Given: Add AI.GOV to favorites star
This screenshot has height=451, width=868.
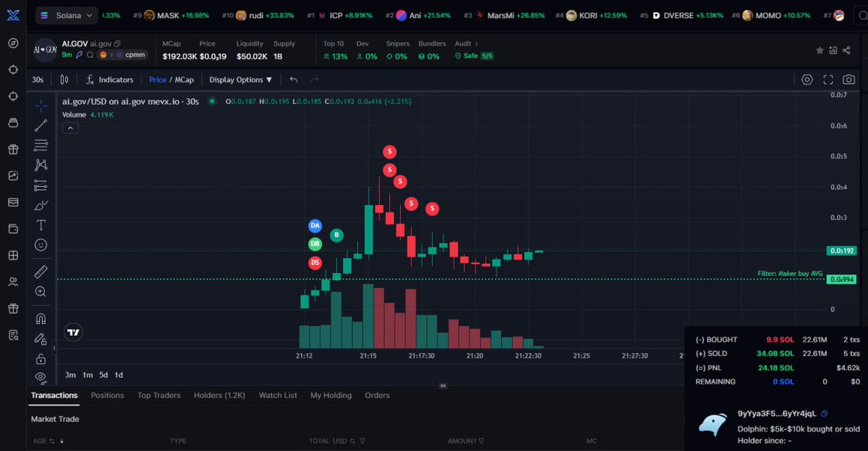Looking at the screenshot, I should (820, 50).
